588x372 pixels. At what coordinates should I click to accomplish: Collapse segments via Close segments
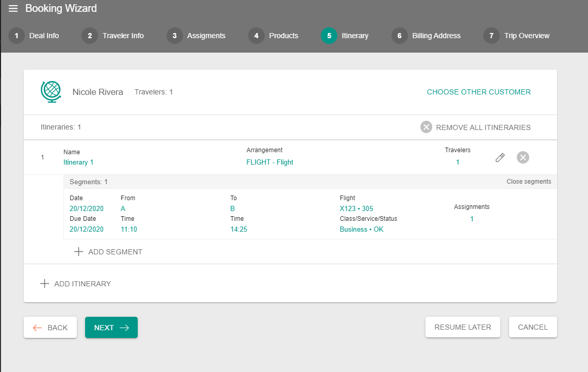point(529,182)
